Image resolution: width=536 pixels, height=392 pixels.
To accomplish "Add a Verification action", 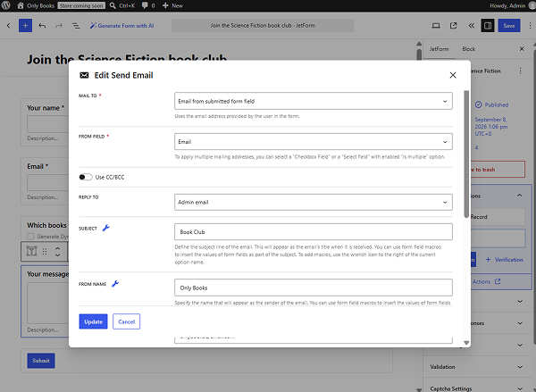I will [x=504, y=260].
